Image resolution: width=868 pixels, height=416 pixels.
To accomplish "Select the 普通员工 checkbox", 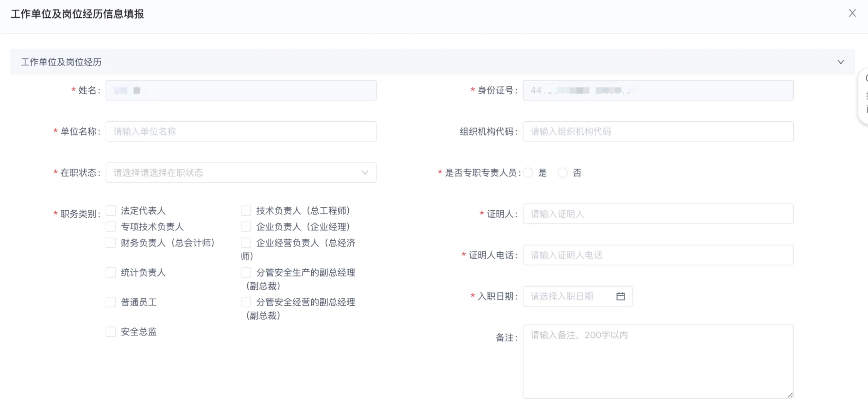I will click(x=111, y=302).
